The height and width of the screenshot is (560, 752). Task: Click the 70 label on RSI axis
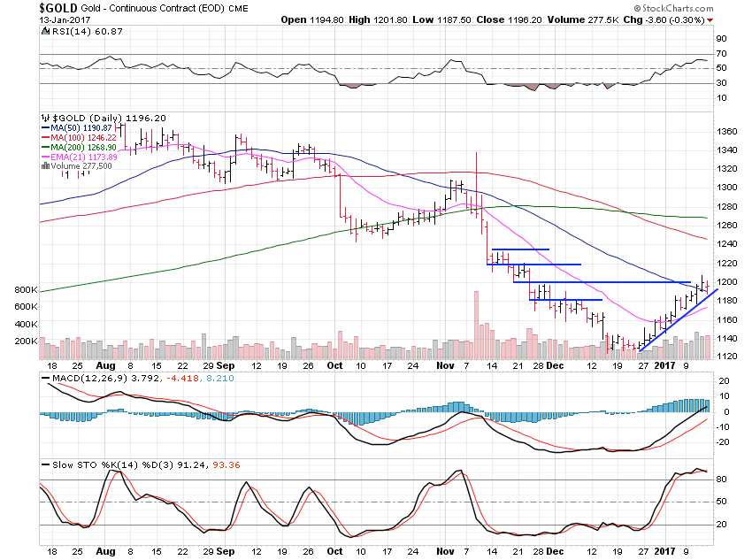(x=721, y=54)
